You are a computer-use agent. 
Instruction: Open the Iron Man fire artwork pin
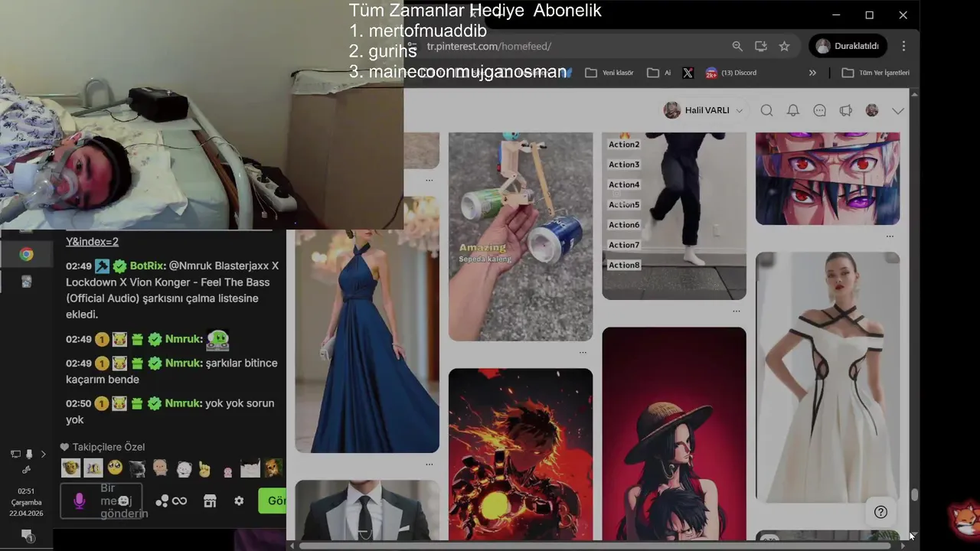point(521,455)
